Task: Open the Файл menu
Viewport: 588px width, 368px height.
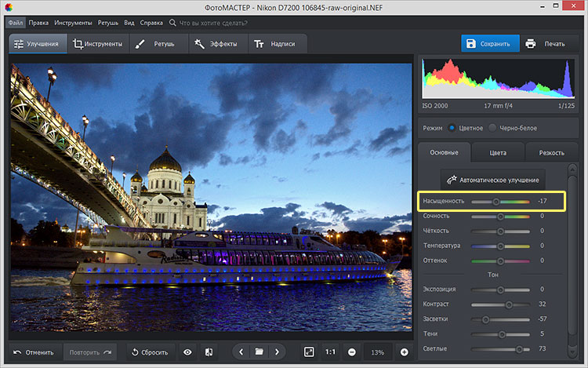Action: point(16,23)
